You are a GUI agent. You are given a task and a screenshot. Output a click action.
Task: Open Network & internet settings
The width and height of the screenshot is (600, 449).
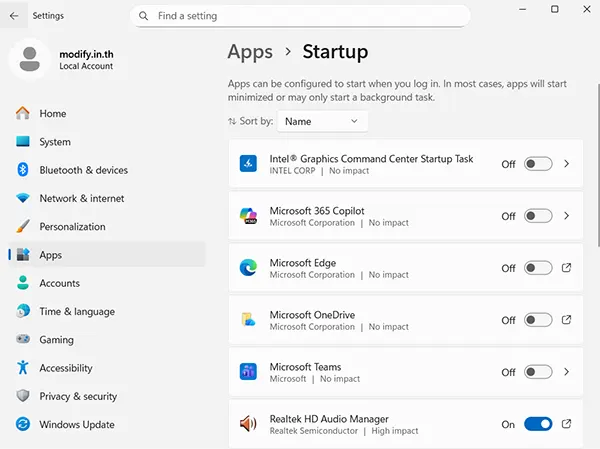pos(107,198)
